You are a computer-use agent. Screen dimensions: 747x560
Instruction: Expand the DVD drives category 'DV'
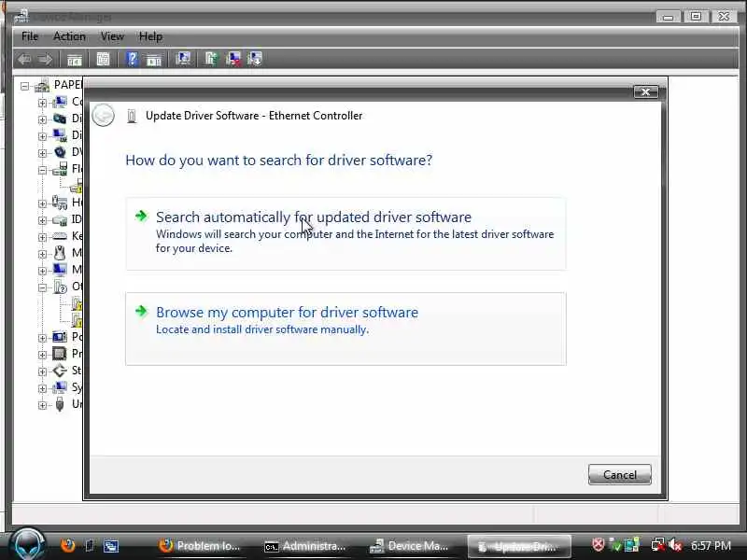[x=42, y=153]
